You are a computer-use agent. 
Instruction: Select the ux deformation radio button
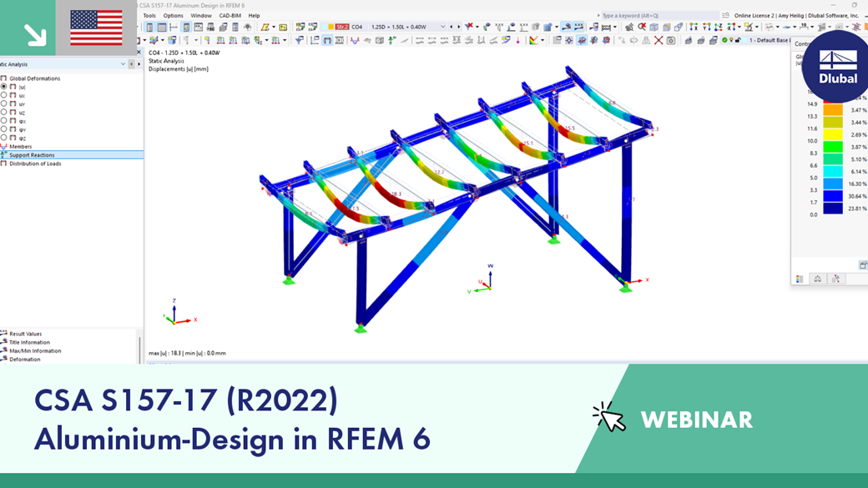click(x=4, y=95)
